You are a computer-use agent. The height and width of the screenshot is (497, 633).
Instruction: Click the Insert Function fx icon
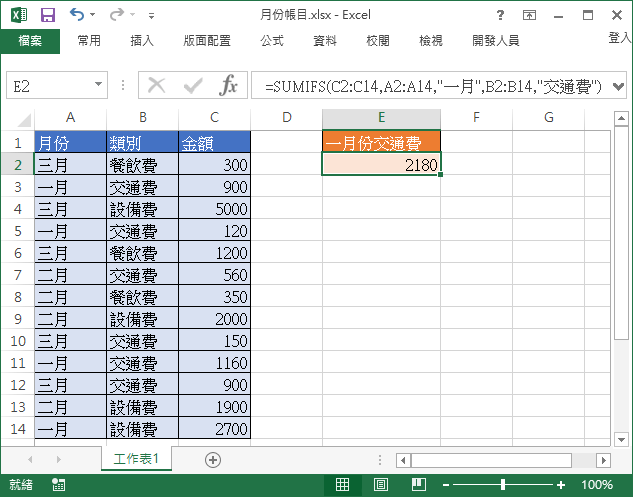tap(228, 85)
